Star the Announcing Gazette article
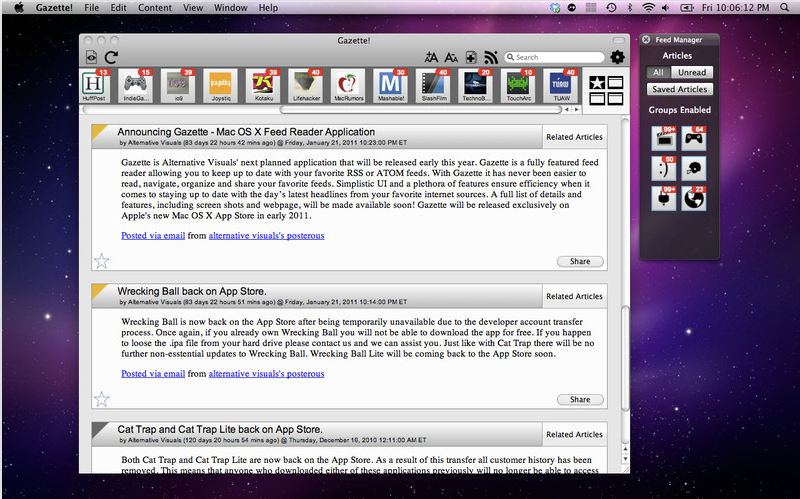 102,261
